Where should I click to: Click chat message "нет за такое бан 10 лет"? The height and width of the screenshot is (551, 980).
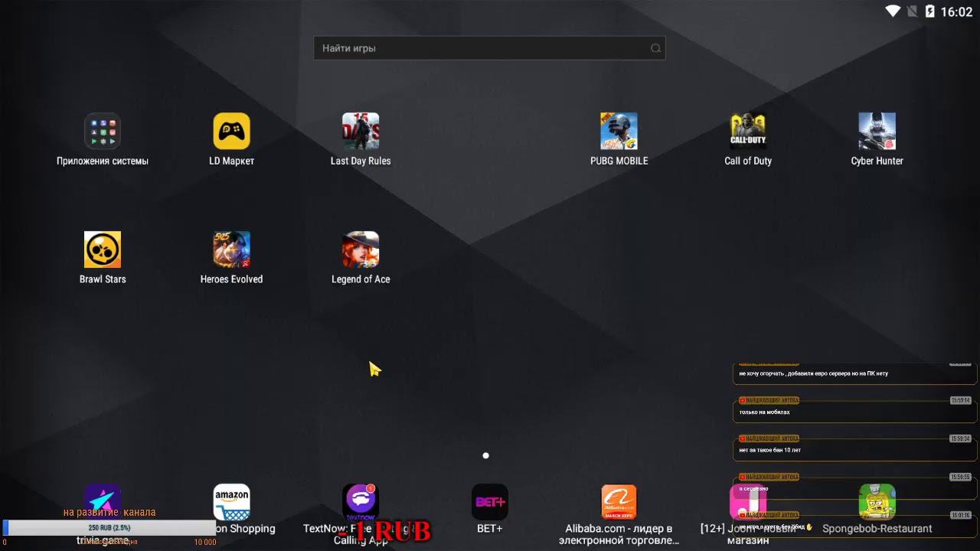[770, 450]
